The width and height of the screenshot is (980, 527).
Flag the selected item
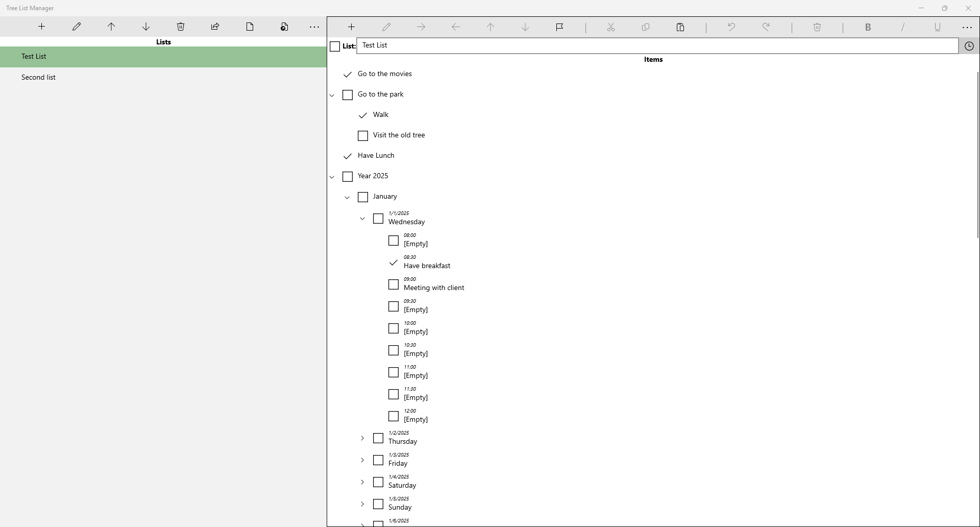(560, 27)
